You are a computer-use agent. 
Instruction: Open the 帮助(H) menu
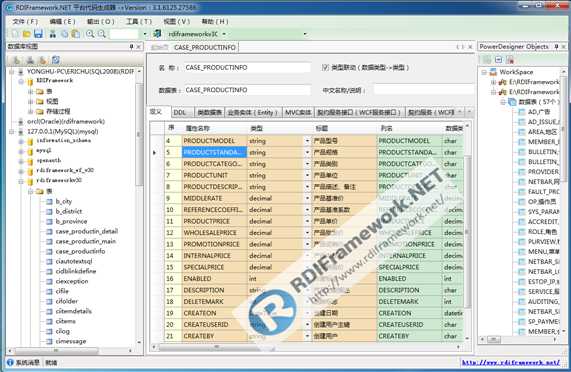point(215,21)
